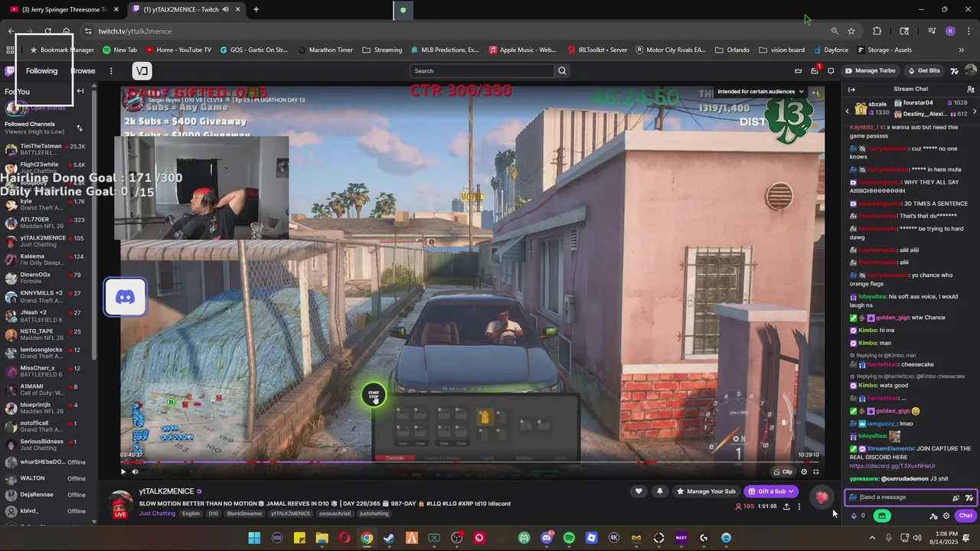This screenshot has width=980, height=551.
Task: Toggle stream notifications bell
Action: point(660,491)
